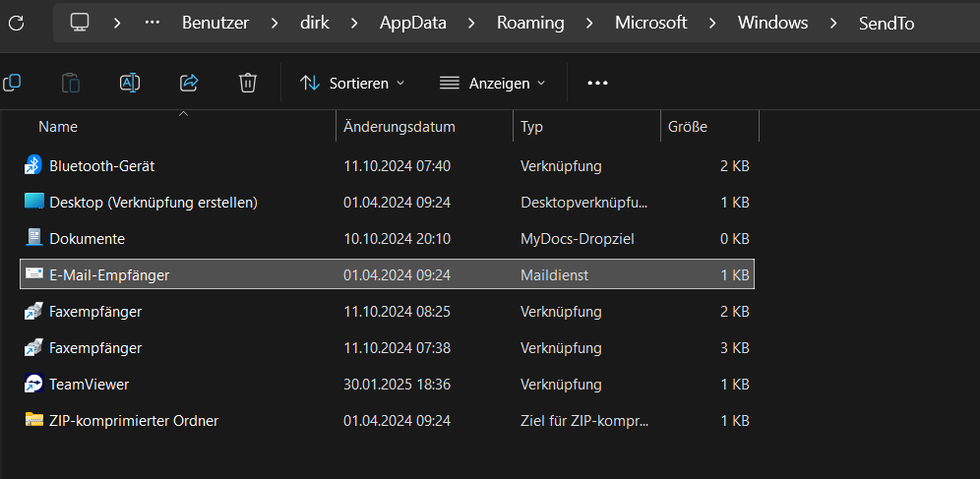Navigate to dirk folder in breadcrumb
The width and height of the screenshot is (980, 479).
tap(315, 23)
